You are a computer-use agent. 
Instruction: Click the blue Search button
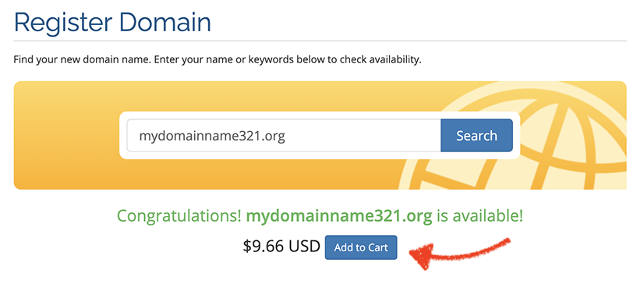(x=476, y=135)
